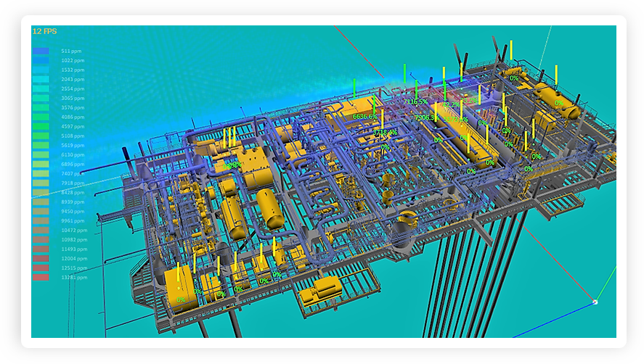
Task: Click the 1022 ppm legend label text
Action: point(73,60)
